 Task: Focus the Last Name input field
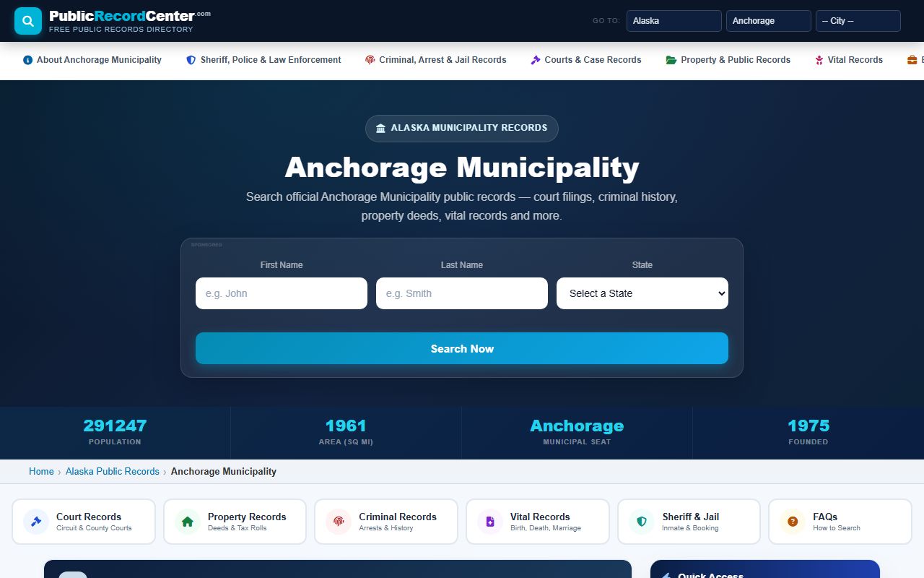(x=462, y=293)
